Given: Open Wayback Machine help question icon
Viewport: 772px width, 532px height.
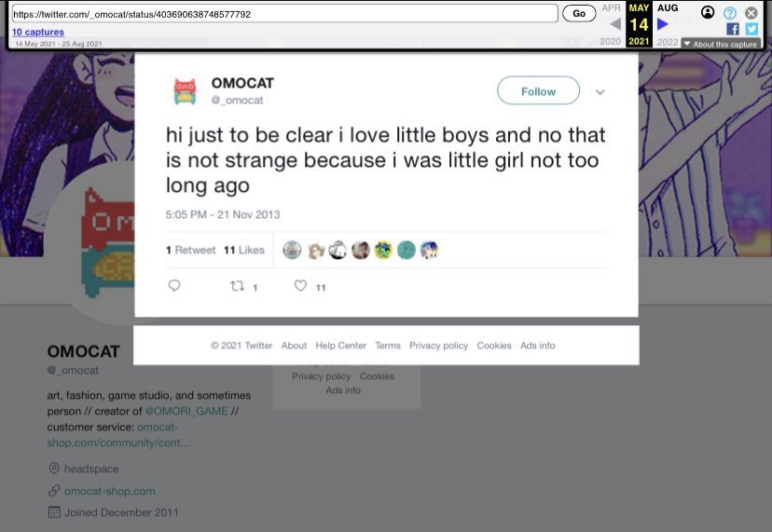Looking at the screenshot, I should click(x=730, y=13).
